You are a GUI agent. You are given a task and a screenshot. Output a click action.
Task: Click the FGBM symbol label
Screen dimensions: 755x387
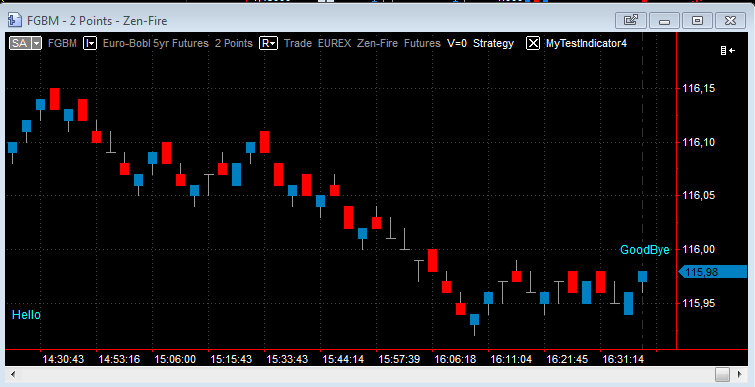(x=62, y=43)
